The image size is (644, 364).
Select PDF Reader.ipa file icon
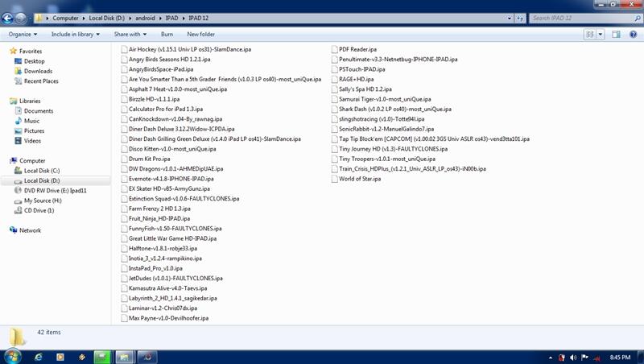(x=335, y=49)
